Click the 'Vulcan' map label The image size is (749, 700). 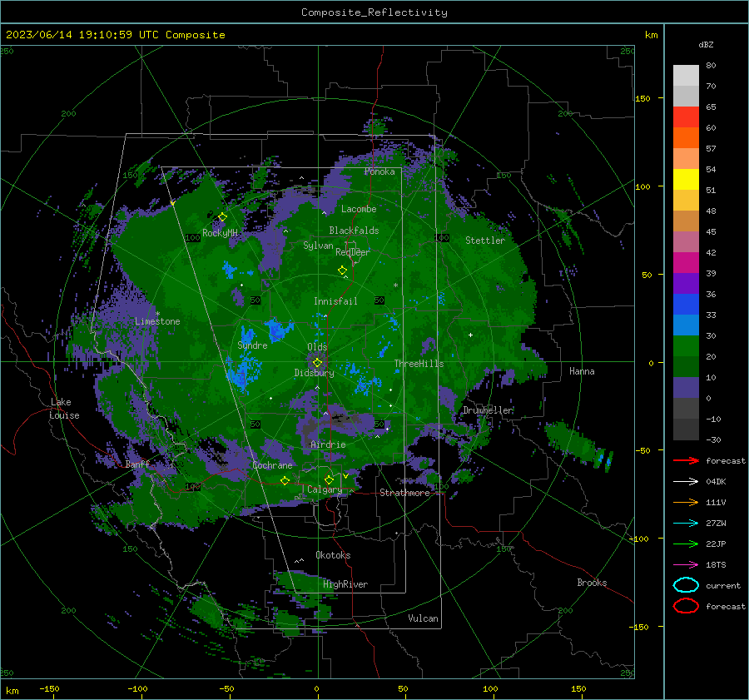423,618
